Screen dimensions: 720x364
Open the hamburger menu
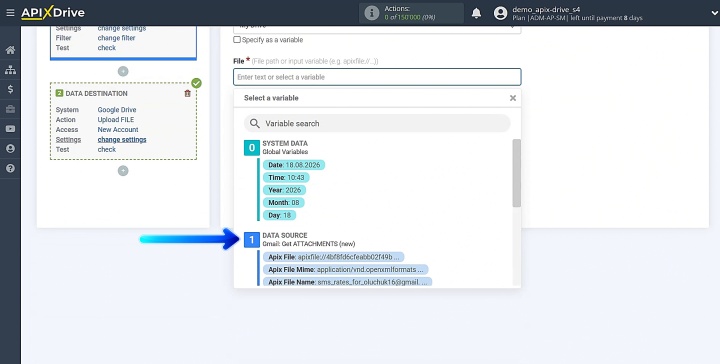pos(10,13)
